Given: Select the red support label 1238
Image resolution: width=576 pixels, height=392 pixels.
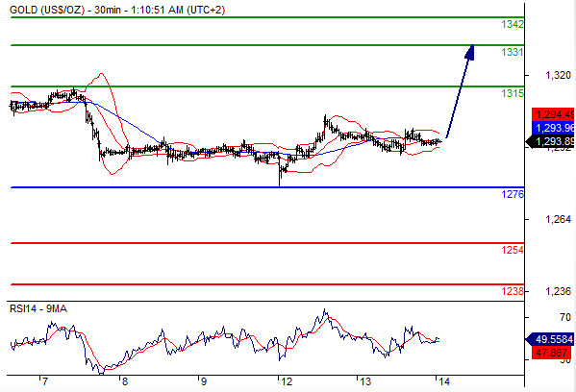Looking at the screenshot, I should coord(513,291).
